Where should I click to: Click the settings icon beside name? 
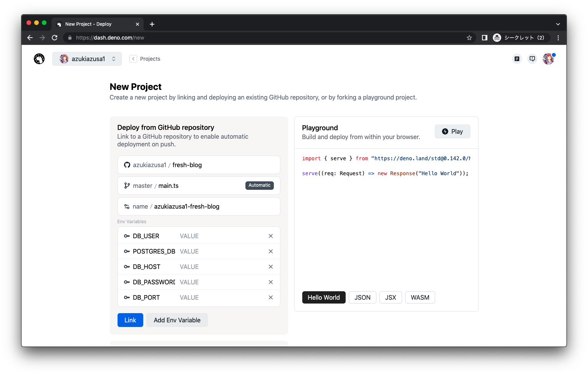pos(127,206)
